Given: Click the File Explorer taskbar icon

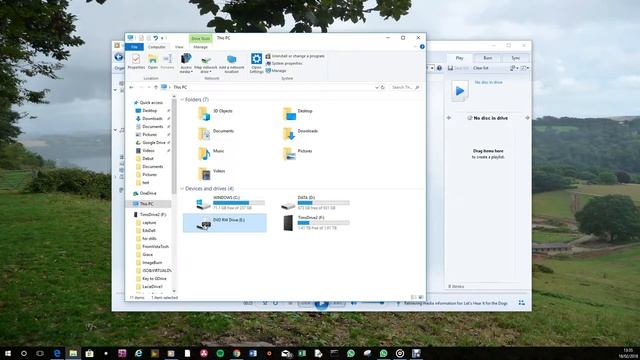Looking at the screenshot, I should coord(73,353).
